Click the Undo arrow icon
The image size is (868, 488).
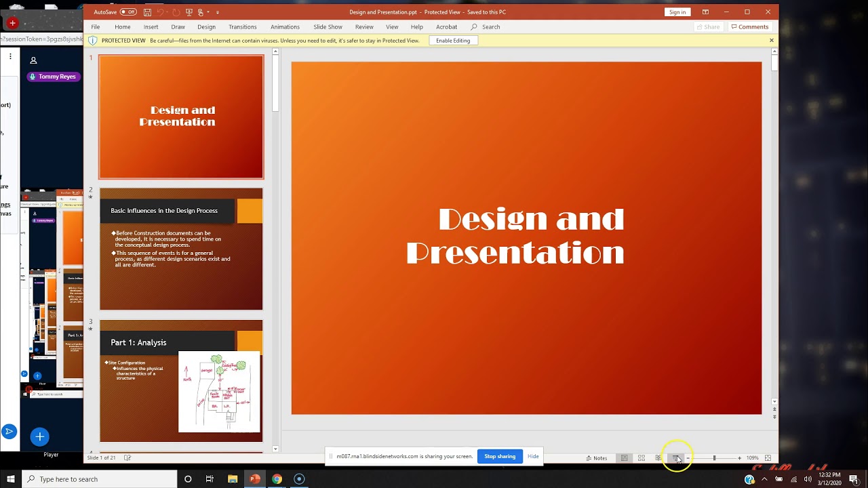(x=160, y=12)
